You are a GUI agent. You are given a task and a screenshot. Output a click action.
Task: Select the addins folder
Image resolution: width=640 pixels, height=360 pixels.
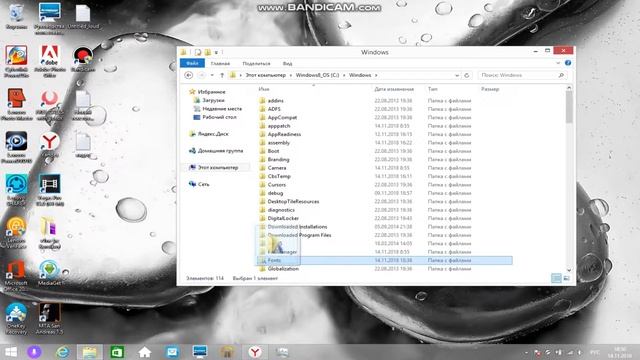point(276,100)
